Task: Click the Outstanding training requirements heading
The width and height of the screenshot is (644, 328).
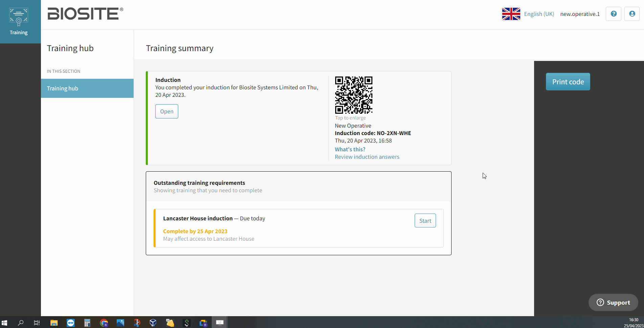Action: tap(199, 183)
